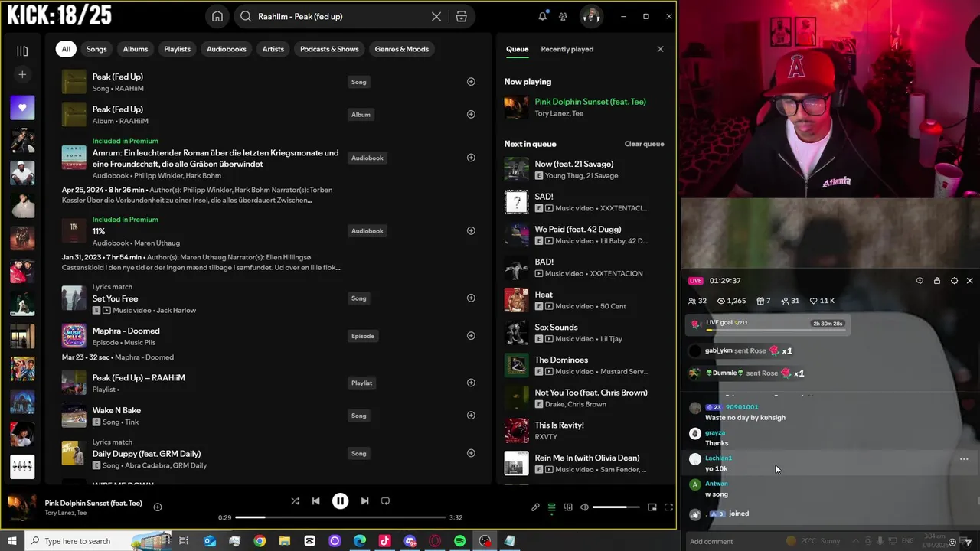Open Spotify notifications bell

pos(543,16)
